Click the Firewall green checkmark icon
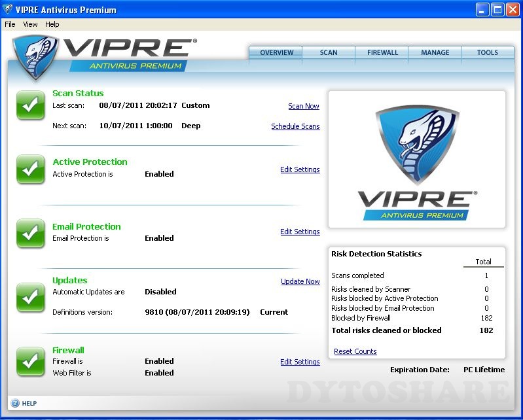Viewport: 523px width, 420px height. pyautogui.click(x=30, y=361)
